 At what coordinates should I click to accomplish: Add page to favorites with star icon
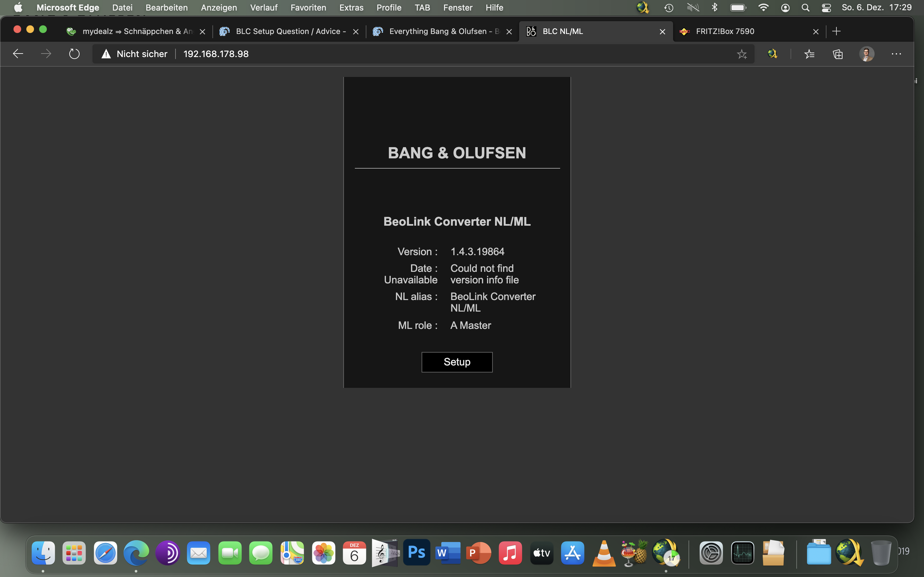741,54
